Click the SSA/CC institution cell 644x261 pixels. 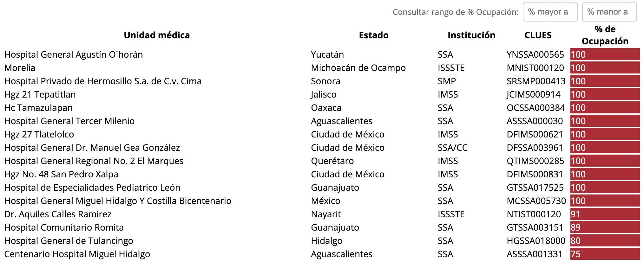452,148
